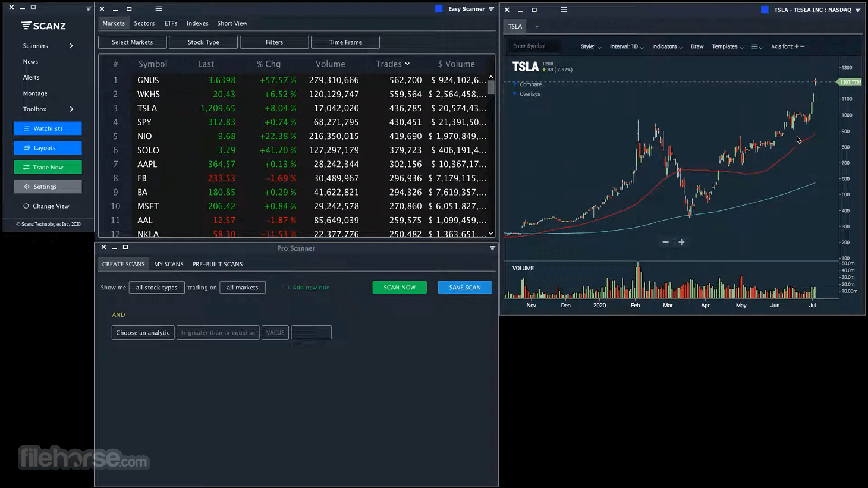The image size is (868, 488).
Task: Open the hamburger menu in Easy Scanner window
Action: [x=158, y=9]
